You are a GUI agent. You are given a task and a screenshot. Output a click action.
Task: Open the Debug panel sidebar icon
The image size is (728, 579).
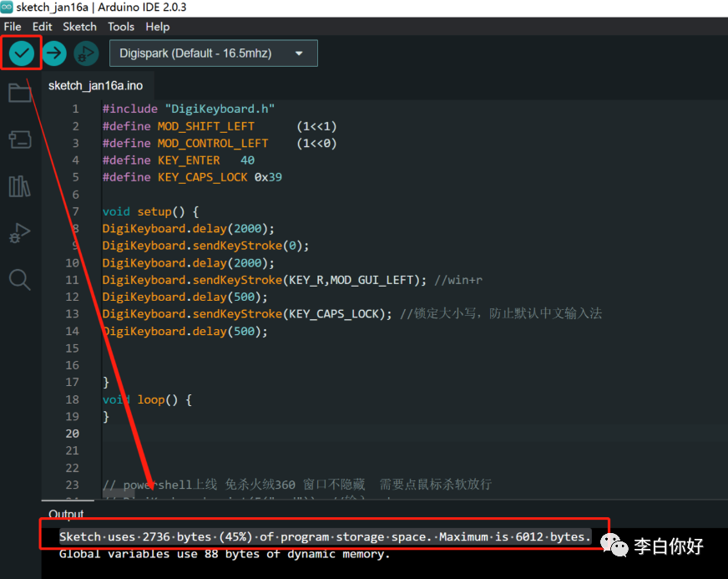pyautogui.click(x=19, y=233)
